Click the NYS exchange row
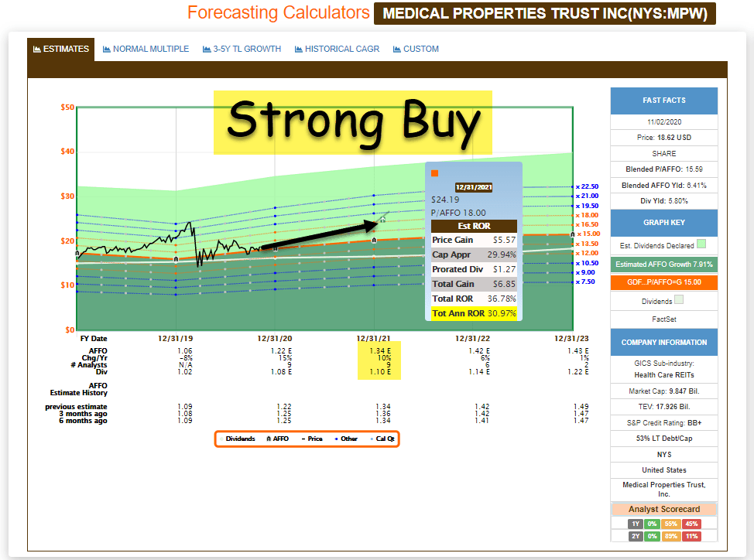The width and height of the screenshot is (754, 560). pos(664,454)
